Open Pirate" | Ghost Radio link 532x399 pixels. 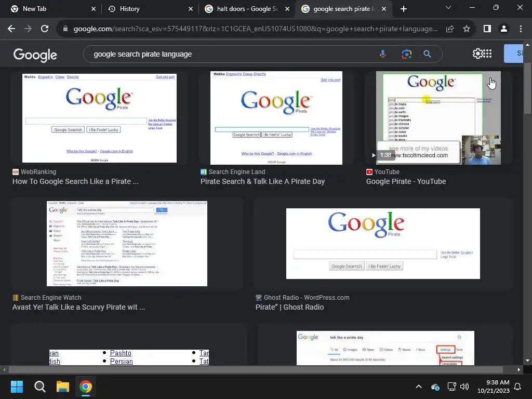coord(289,307)
